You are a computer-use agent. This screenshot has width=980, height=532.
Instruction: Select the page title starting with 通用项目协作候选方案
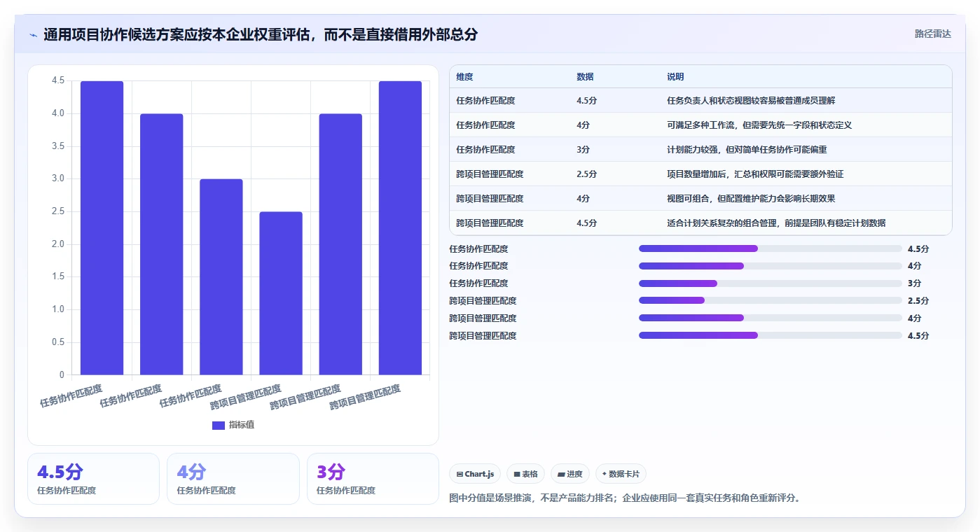click(x=261, y=34)
